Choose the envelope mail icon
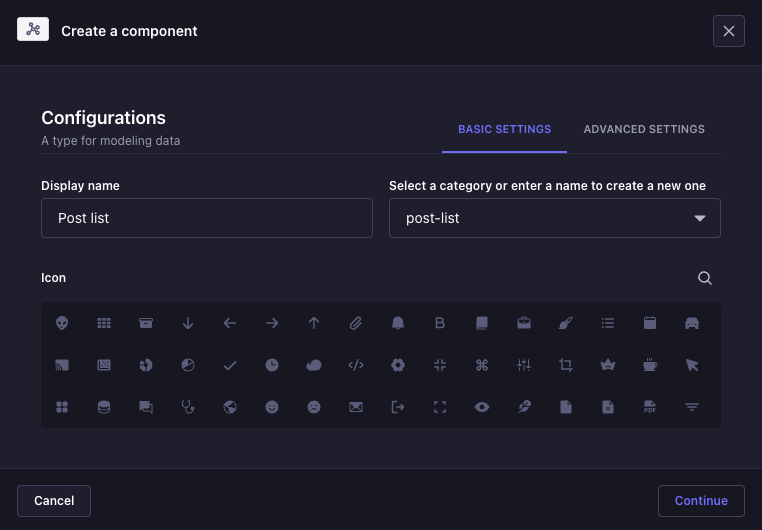The image size is (762, 530). 356,407
